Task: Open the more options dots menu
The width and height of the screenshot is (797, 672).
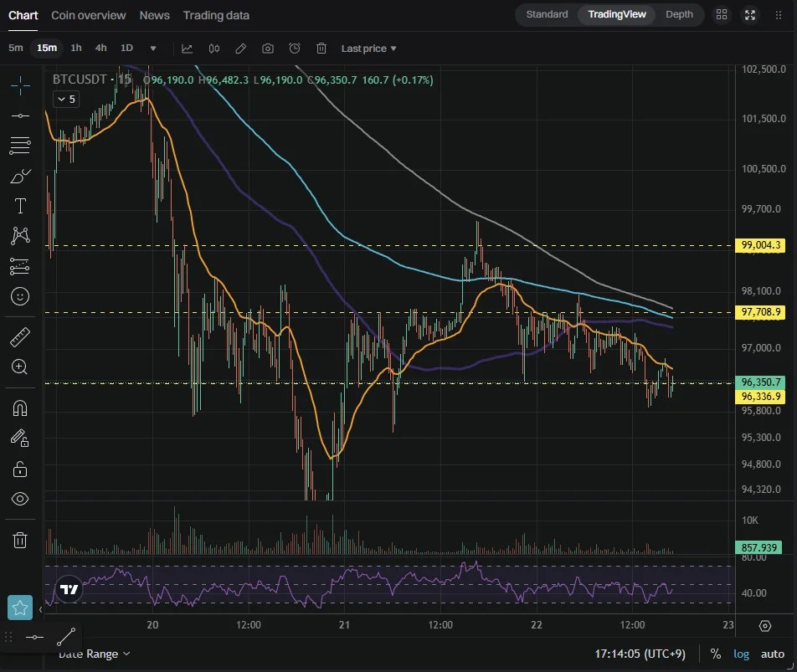Action: click(779, 15)
